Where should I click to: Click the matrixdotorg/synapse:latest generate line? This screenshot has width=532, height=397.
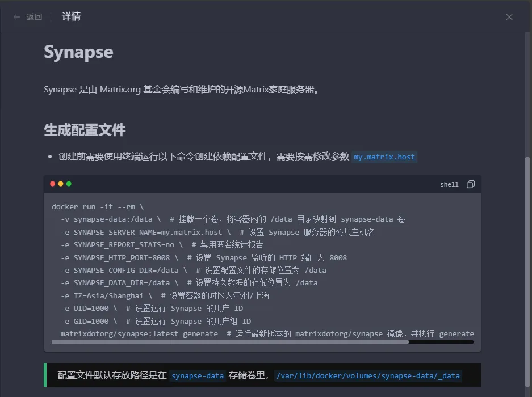(x=139, y=333)
